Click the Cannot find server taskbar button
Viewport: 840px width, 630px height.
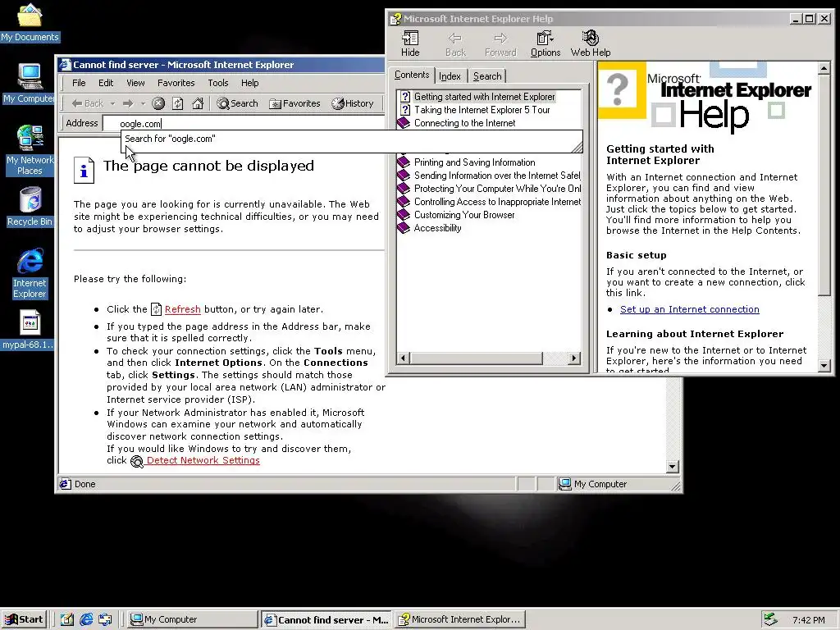[x=326, y=619]
